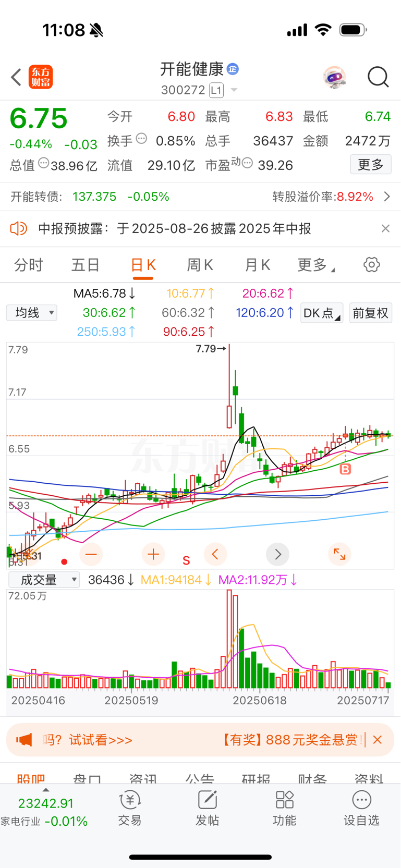The width and height of the screenshot is (401, 868).
Task: Open the L1 quote level dropdown
Action: (223, 90)
